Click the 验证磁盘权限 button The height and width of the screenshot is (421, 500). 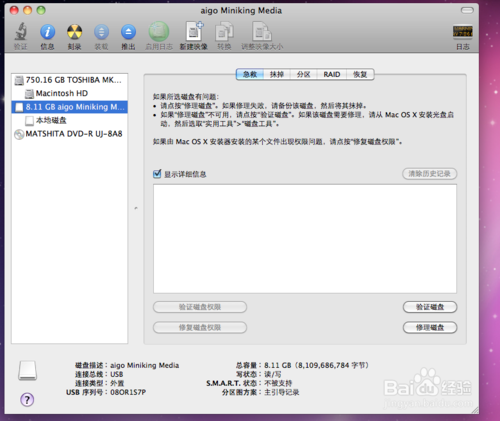[200, 307]
